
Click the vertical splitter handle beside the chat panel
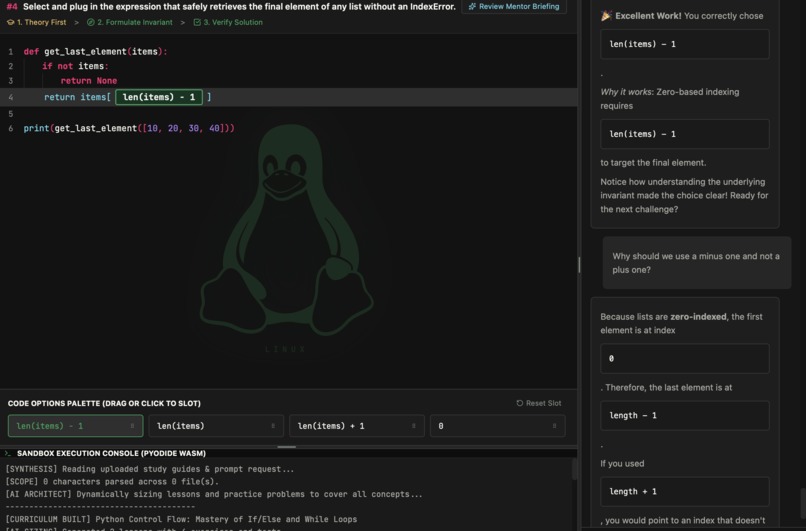(x=579, y=265)
